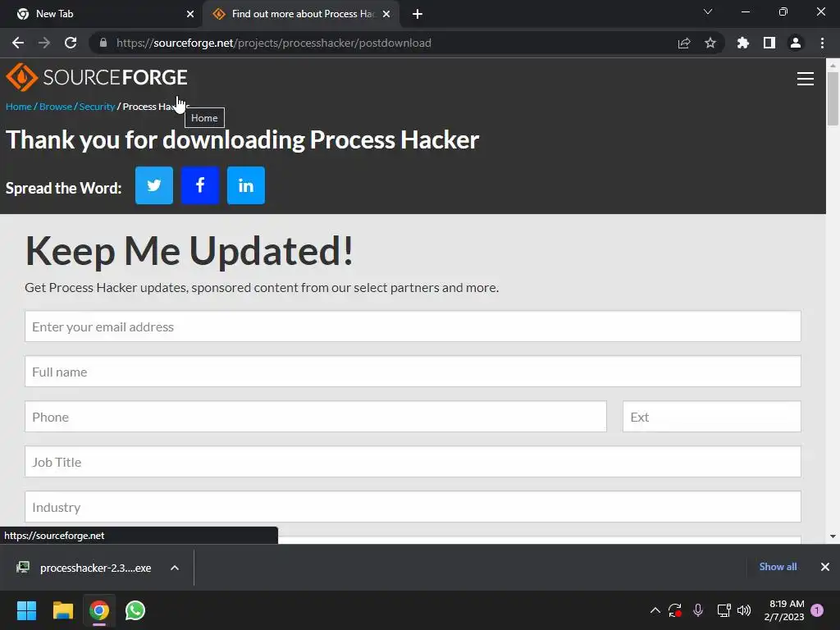The width and height of the screenshot is (840, 630).
Task: Open WhatsApp from the taskbar
Action: [135, 610]
